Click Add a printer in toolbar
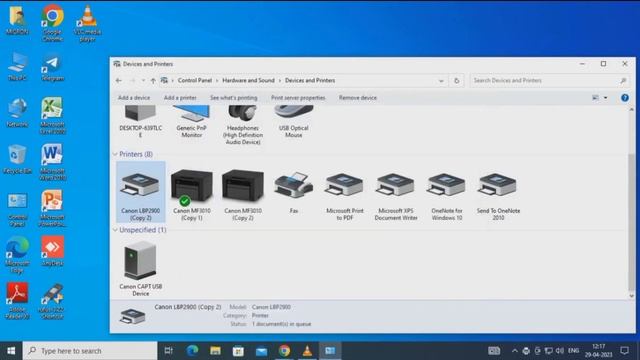The width and height of the screenshot is (640, 360). tap(180, 98)
